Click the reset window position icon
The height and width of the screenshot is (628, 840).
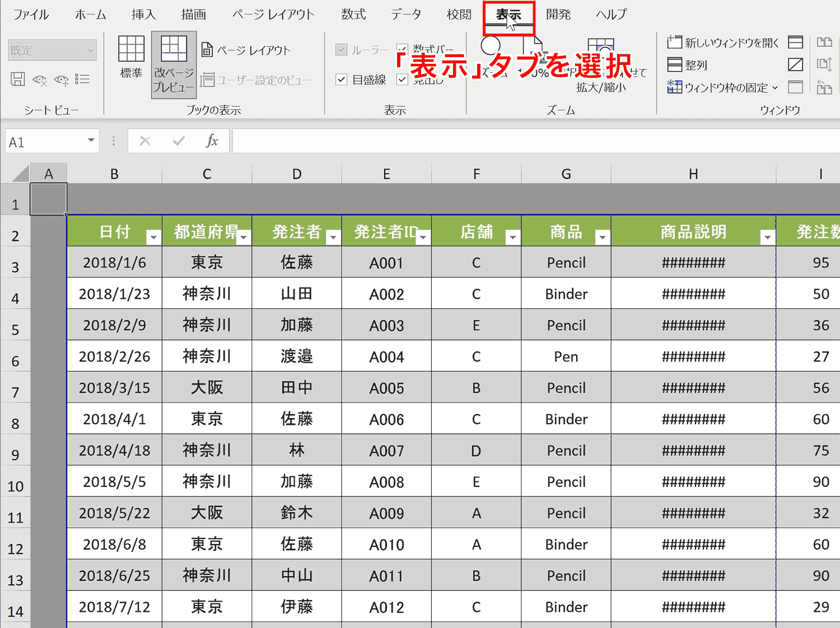point(824,87)
